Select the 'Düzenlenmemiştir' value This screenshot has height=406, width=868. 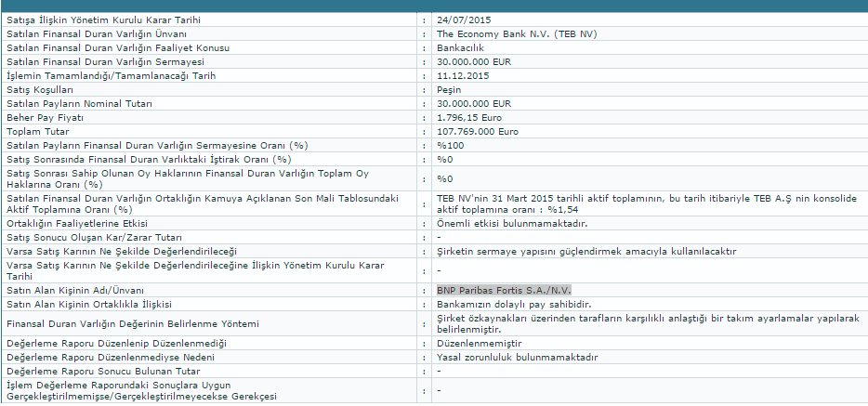(x=480, y=344)
